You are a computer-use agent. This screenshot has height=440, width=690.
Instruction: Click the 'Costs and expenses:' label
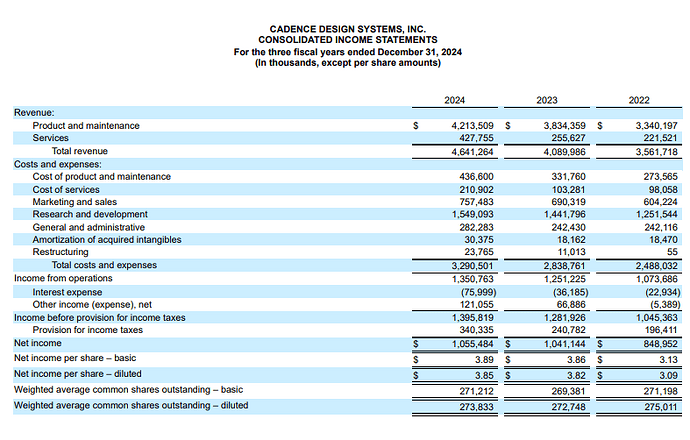click(x=58, y=164)
